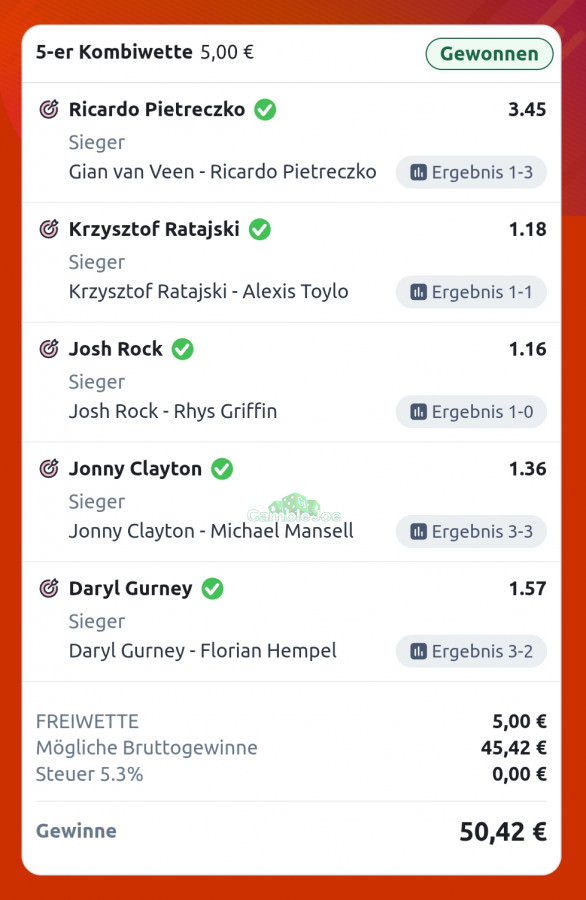The image size is (586, 900).
Task: Click the darts icon beside Daryl Gurney
Action: 49,588
